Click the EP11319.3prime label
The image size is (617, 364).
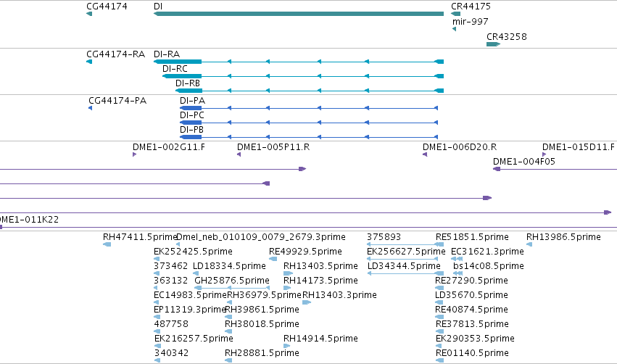tap(190, 310)
